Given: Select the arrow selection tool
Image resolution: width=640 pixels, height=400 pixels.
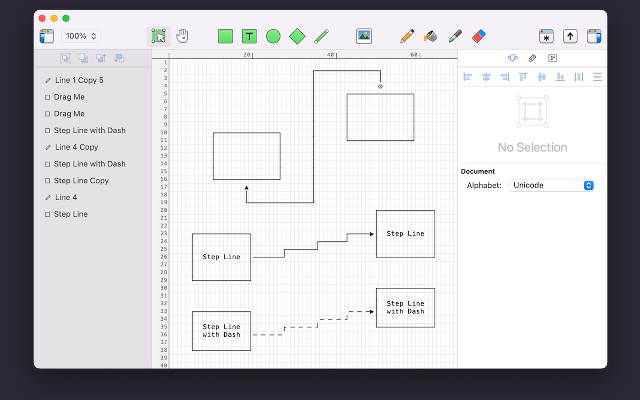Looking at the screenshot, I should (158, 36).
